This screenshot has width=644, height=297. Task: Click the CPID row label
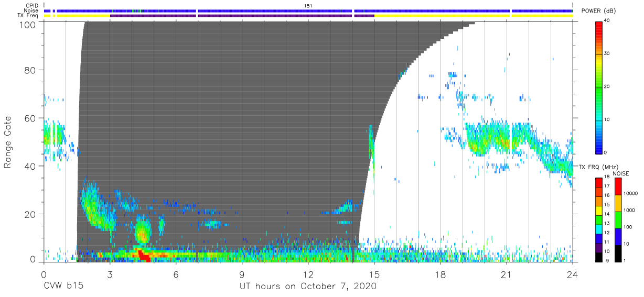click(x=32, y=6)
